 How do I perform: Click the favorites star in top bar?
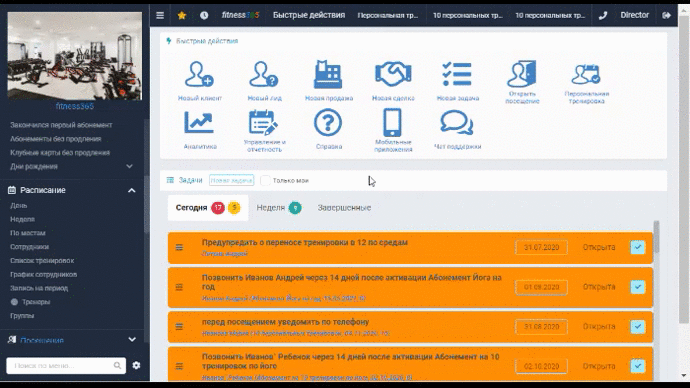[182, 15]
